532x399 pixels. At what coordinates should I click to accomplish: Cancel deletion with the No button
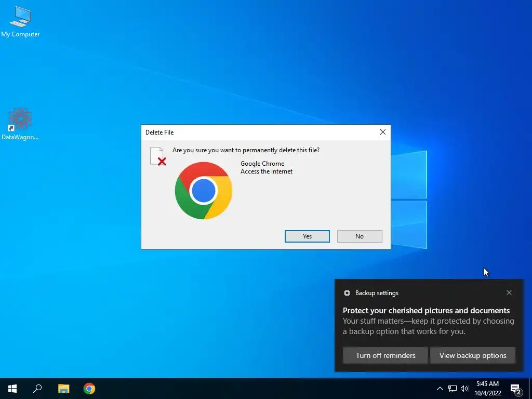[x=360, y=236]
